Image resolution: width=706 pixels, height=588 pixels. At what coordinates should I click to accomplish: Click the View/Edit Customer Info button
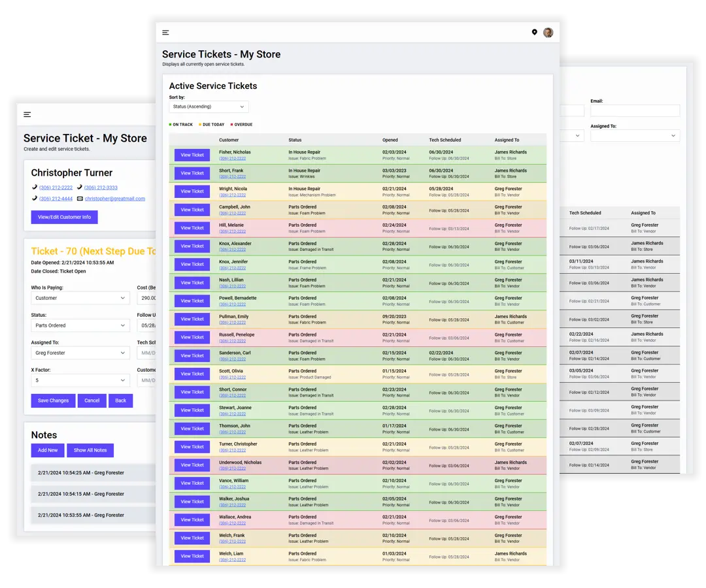(x=64, y=217)
